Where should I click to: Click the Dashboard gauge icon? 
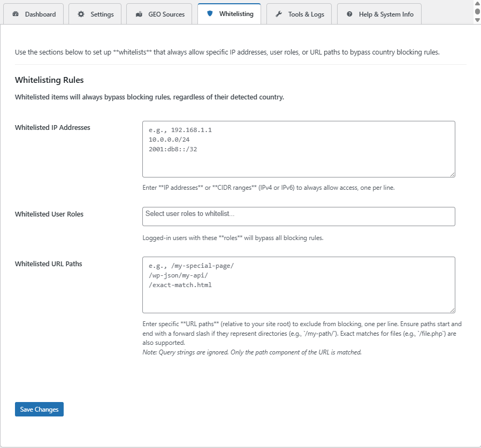tap(16, 14)
